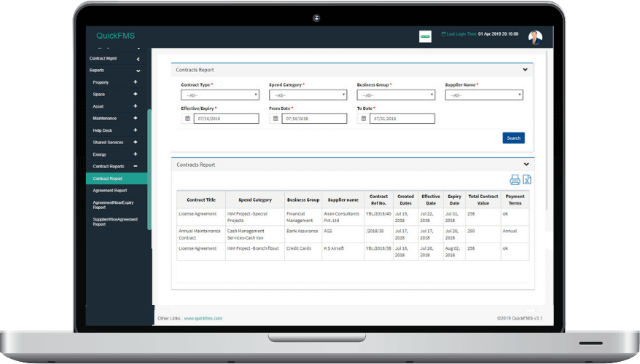Open the www.quickfms.com link
Screen dimensions: 640x364
pyautogui.click(x=203, y=318)
